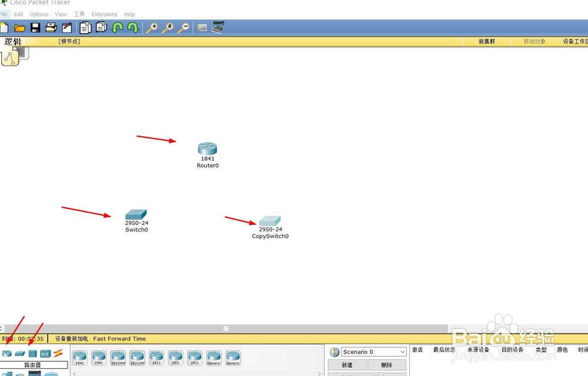
Task: Click the scenario info icon
Action: (334, 352)
